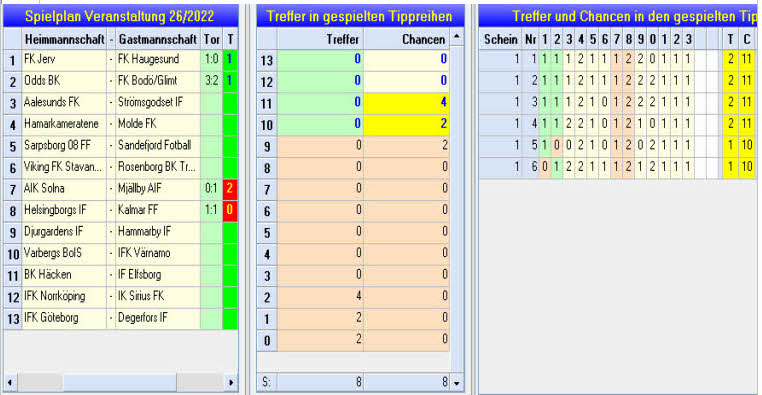Select Viking FK Stavan... cell

point(64,167)
